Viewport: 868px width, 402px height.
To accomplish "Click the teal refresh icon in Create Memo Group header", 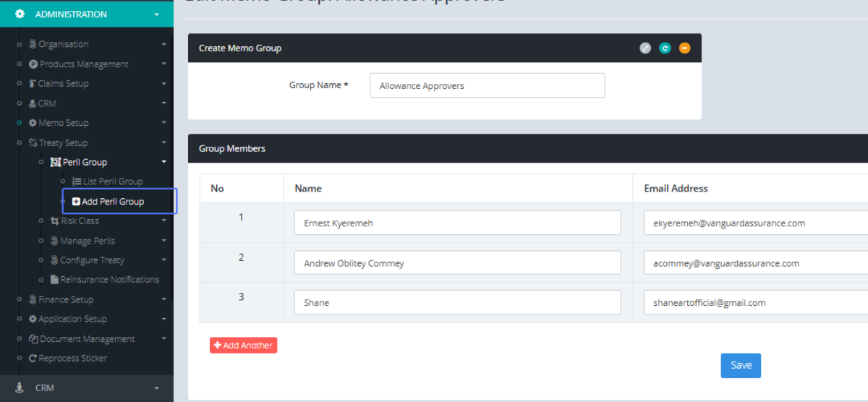I will tap(665, 48).
